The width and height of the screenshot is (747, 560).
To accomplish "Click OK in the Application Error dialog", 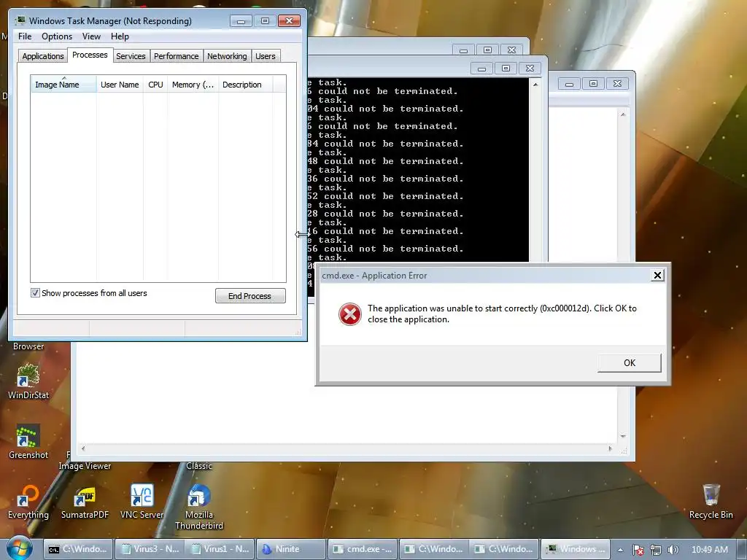I will click(x=630, y=363).
